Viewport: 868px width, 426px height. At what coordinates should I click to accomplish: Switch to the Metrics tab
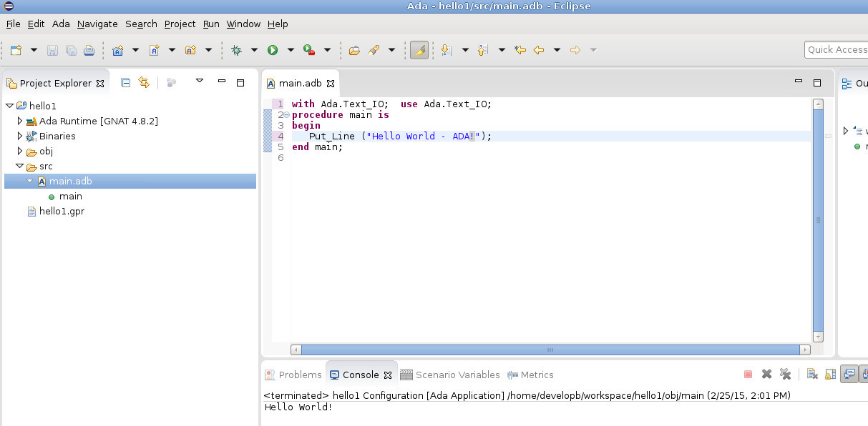[x=531, y=375]
